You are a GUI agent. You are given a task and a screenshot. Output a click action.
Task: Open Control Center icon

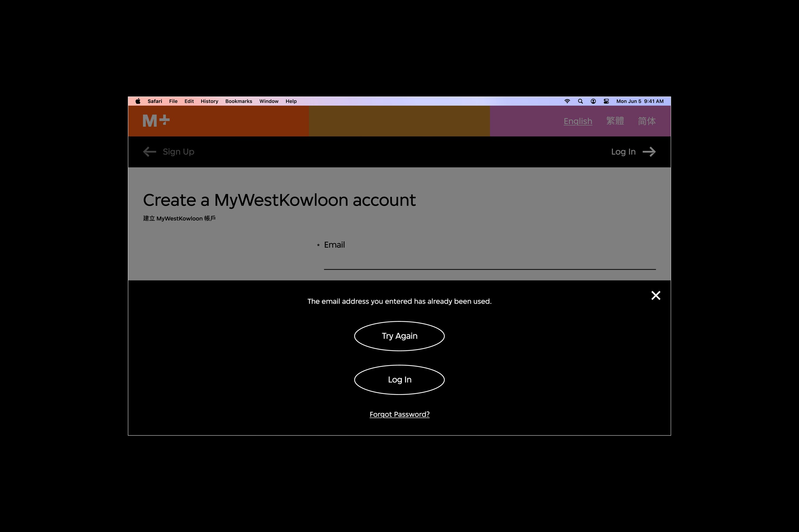tap(606, 101)
